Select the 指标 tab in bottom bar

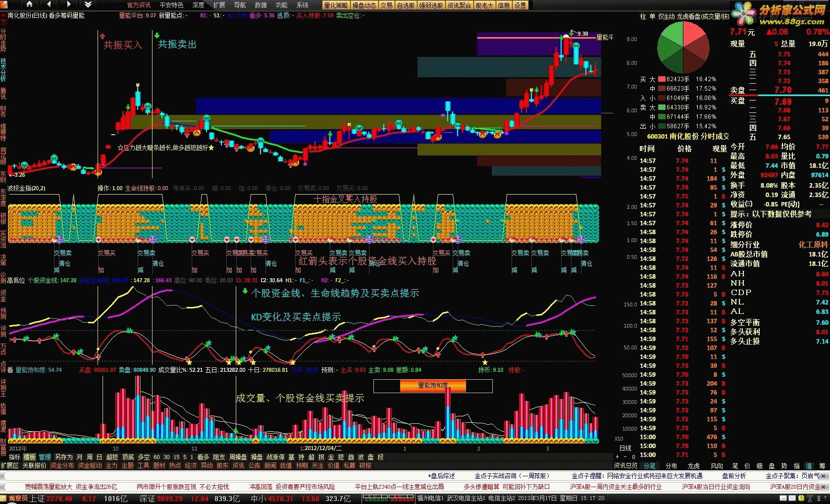15,457
